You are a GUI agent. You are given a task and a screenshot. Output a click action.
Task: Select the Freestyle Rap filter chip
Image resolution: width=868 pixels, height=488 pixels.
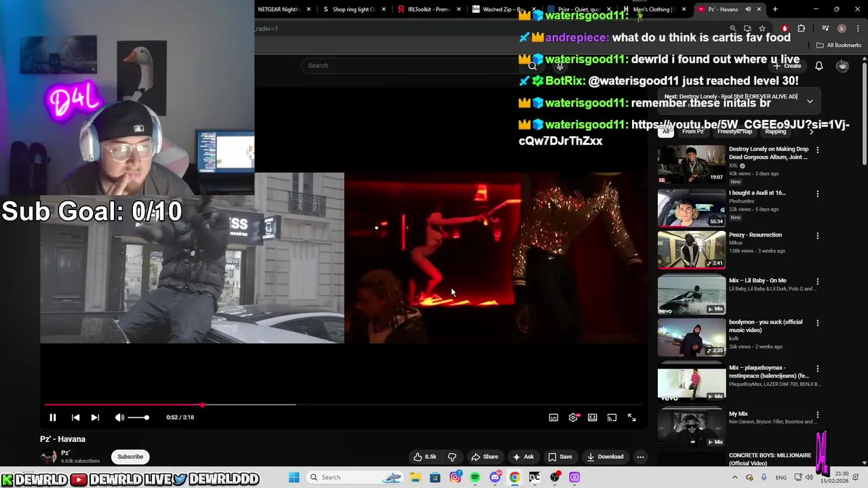pos(734,131)
